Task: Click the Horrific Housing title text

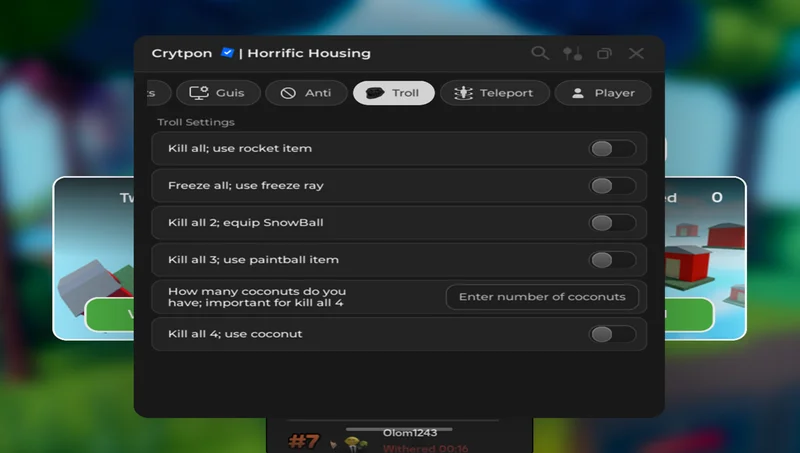Action: click(309, 53)
